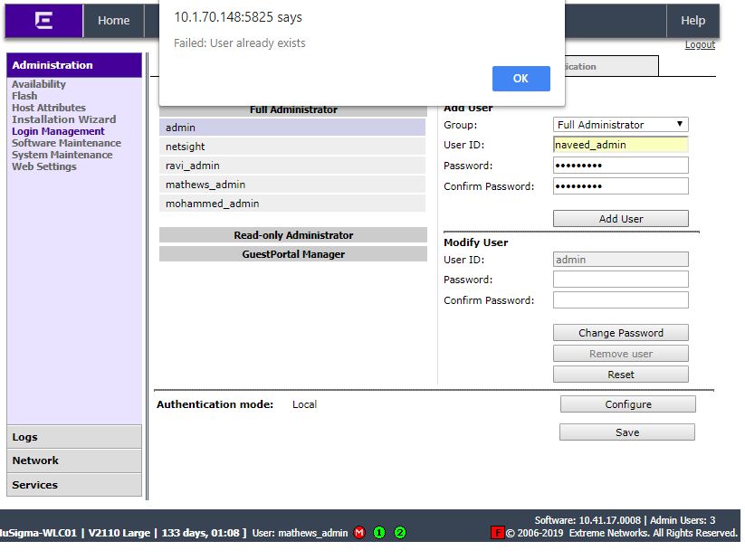Image resolution: width=745 pixels, height=560 pixels.
Task: Expand the GuestPortal Manager group
Action: pyautogui.click(x=292, y=254)
